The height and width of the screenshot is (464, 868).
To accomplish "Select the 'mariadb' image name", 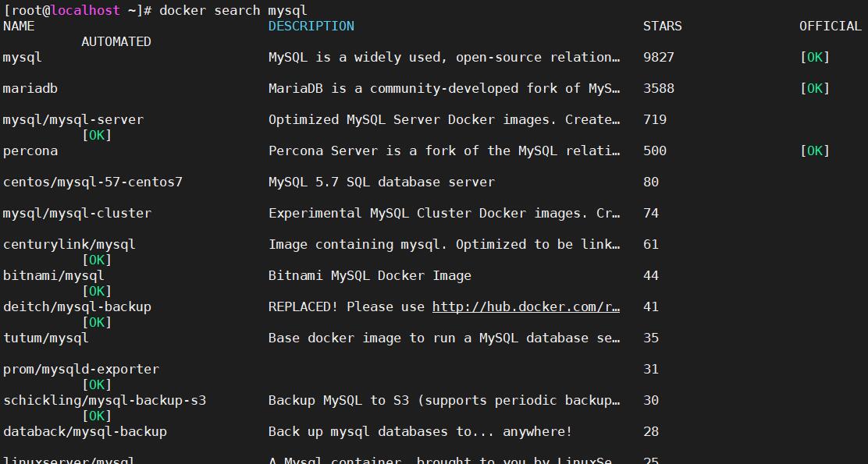I will [30, 88].
